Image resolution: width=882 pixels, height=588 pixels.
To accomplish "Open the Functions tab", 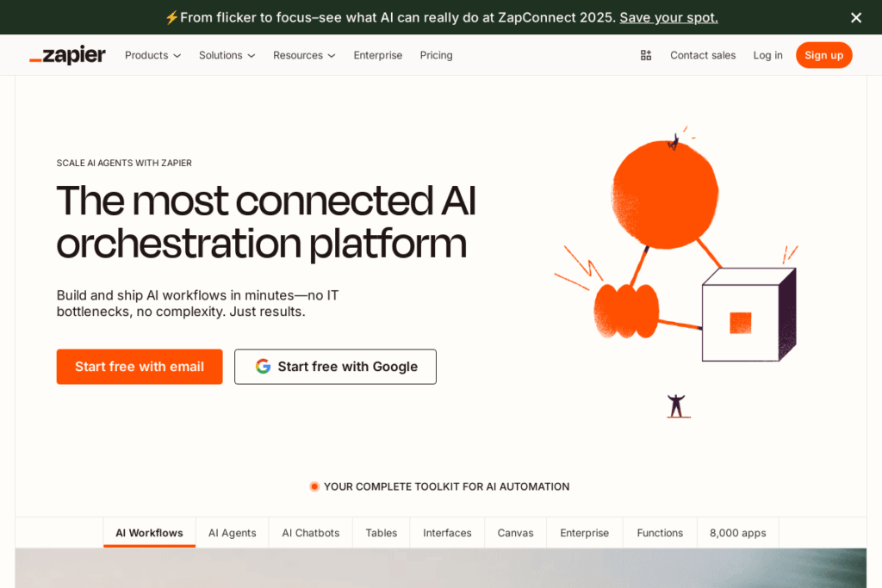I will [659, 532].
